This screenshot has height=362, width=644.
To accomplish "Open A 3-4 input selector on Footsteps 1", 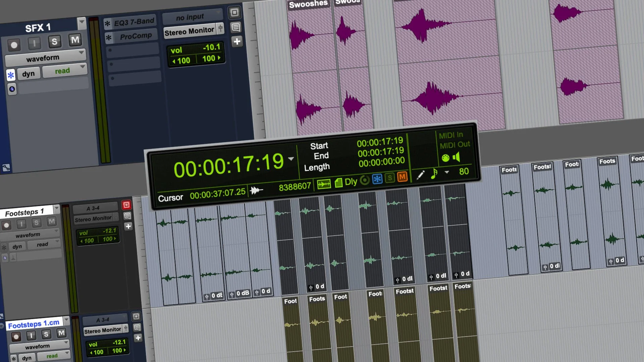I will coord(95,208).
